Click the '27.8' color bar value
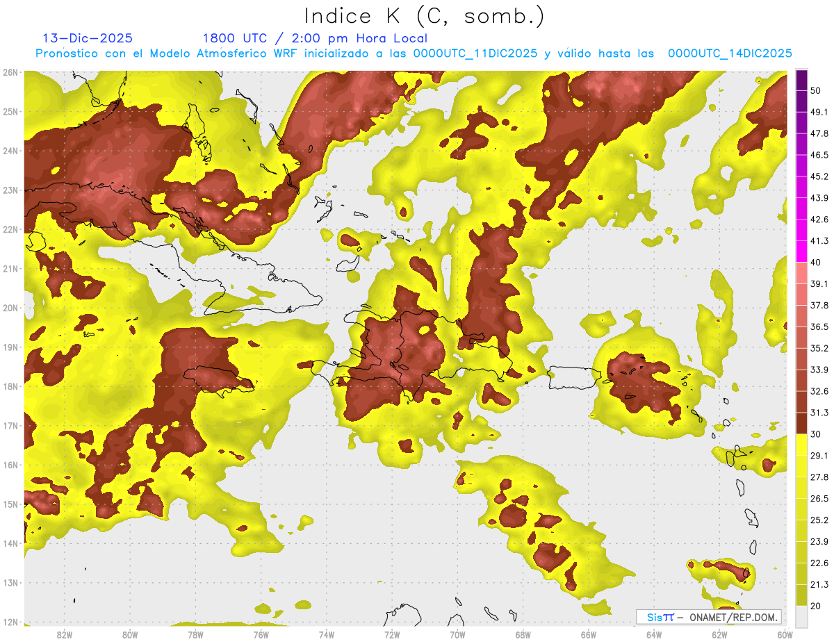Screen dimensions: 834x644 pos(819,477)
